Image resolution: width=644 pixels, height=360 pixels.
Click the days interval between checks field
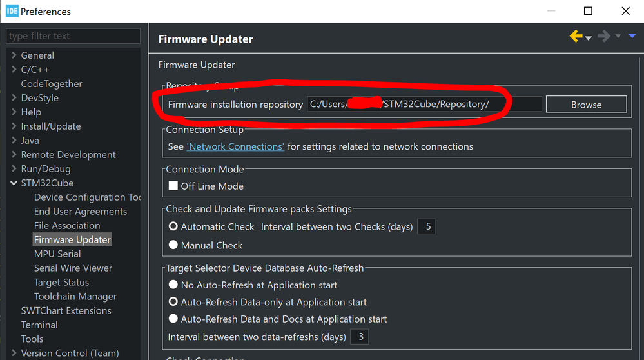(427, 226)
